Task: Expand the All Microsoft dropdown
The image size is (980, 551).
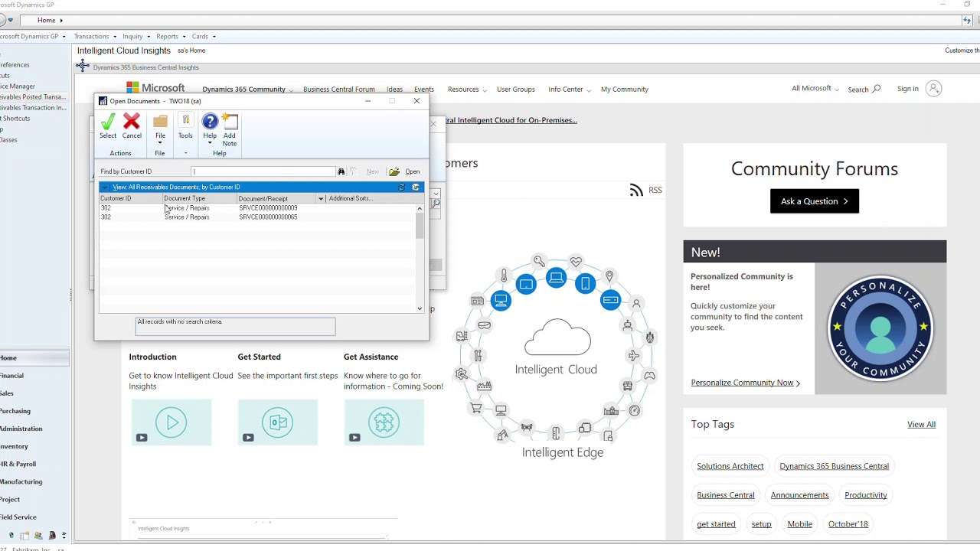Action: (x=815, y=89)
